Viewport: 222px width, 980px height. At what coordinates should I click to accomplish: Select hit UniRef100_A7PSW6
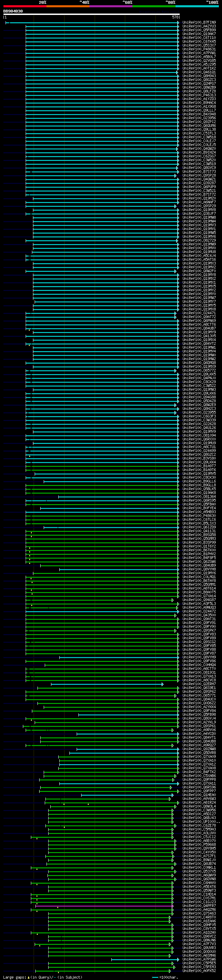point(199,959)
